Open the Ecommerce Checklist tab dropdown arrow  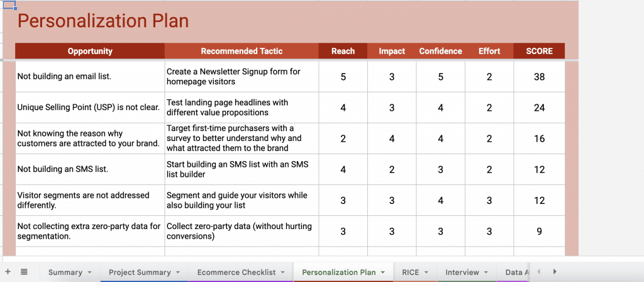[x=284, y=273]
